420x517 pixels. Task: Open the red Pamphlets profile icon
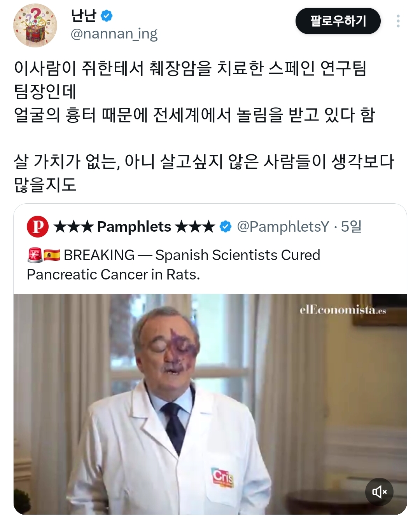pyautogui.click(x=38, y=227)
